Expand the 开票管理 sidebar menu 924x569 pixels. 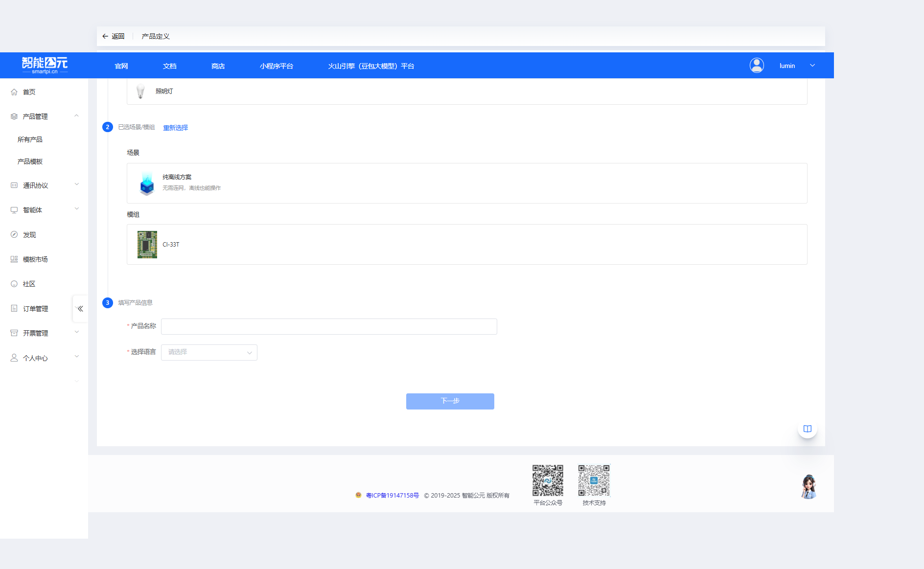(44, 333)
